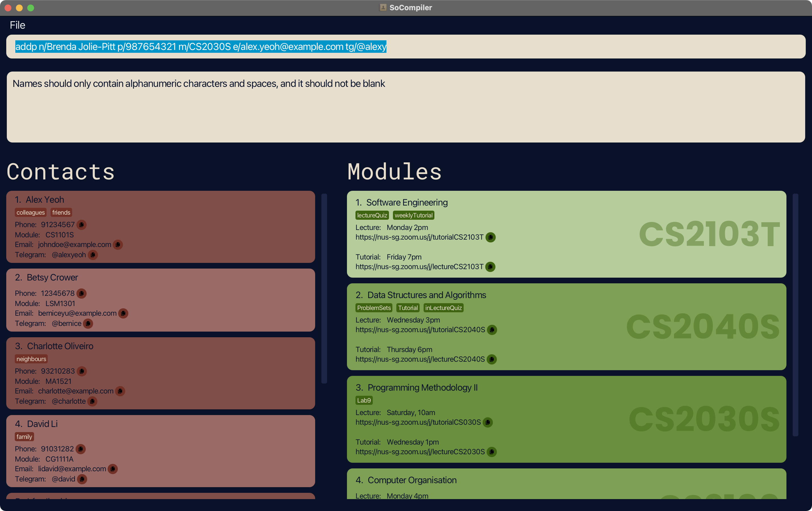
Task: Copy the lectureCS2103T zoom link
Action: (x=490, y=267)
